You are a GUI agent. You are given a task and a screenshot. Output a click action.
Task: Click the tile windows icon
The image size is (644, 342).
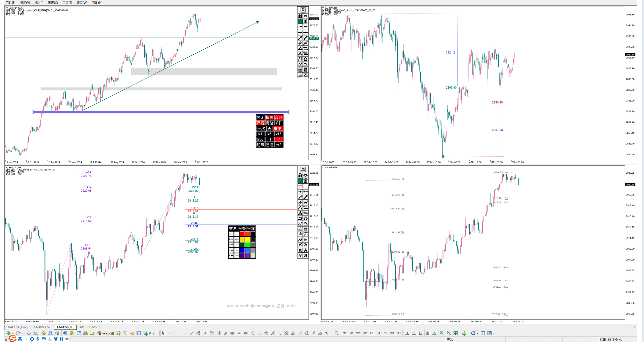455,333
